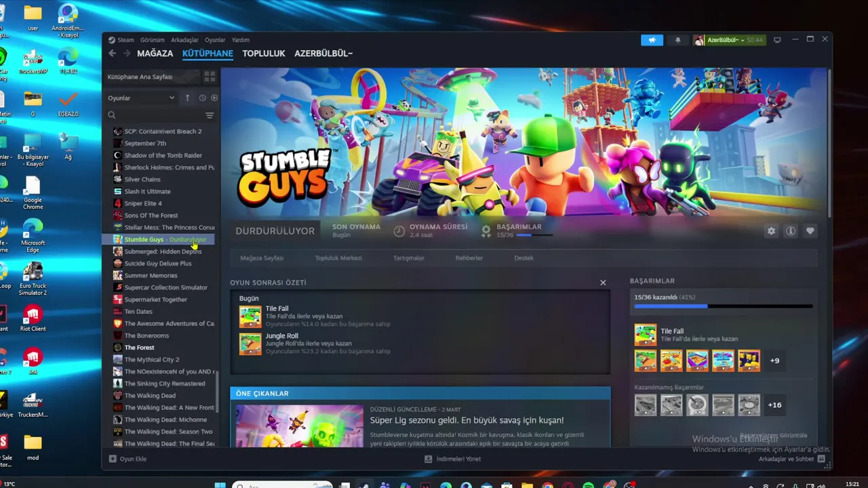Open Rehberler link
868x488 pixels.
(x=469, y=258)
